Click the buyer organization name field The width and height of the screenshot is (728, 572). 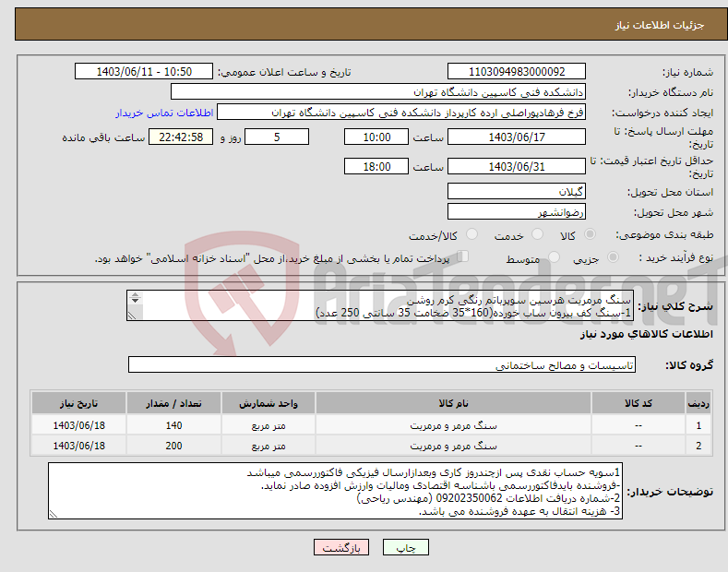pyautogui.click(x=378, y=92)
